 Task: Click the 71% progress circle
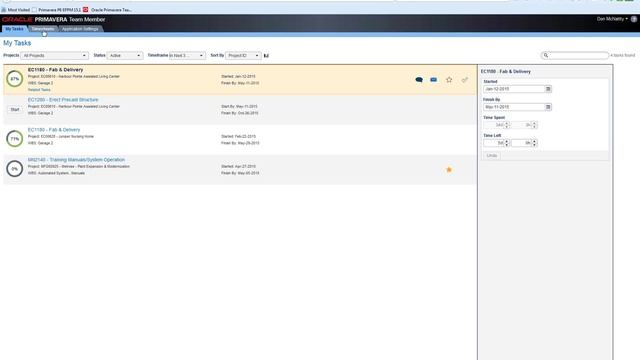15,139
